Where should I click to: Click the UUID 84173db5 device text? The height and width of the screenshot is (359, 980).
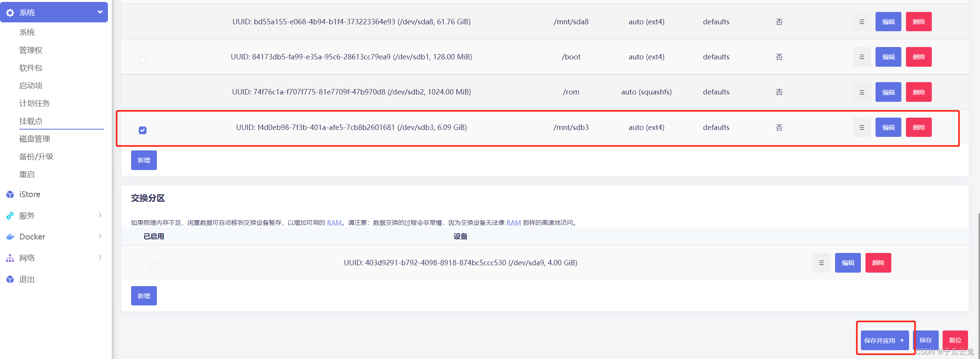pyautogui.click(x=352, y=57)
